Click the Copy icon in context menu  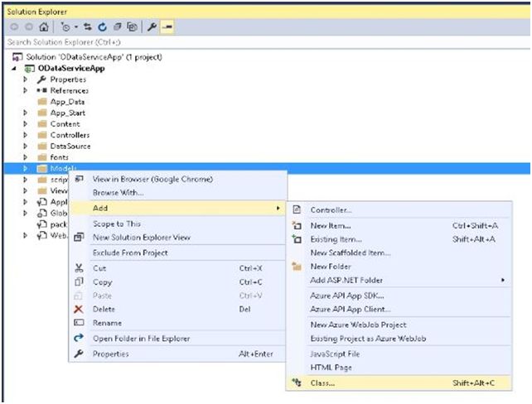click(x=79, y=281)
